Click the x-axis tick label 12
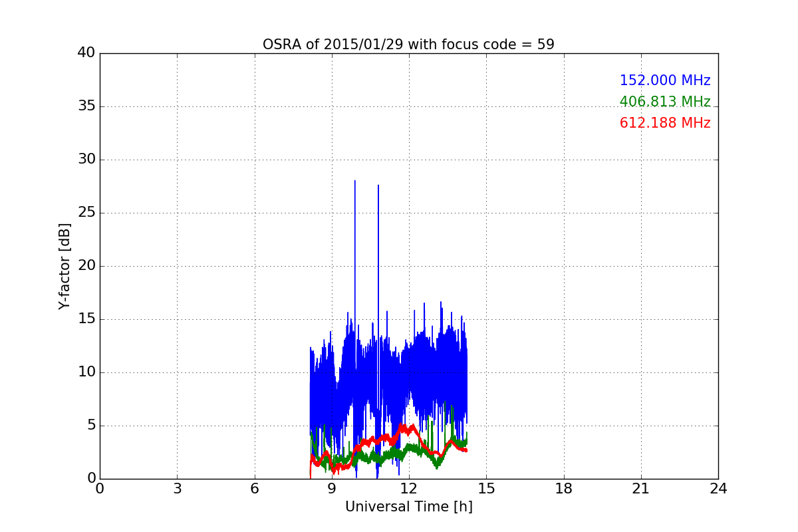The width and height of the screenshot is (798, 532). tap(409, 489)
